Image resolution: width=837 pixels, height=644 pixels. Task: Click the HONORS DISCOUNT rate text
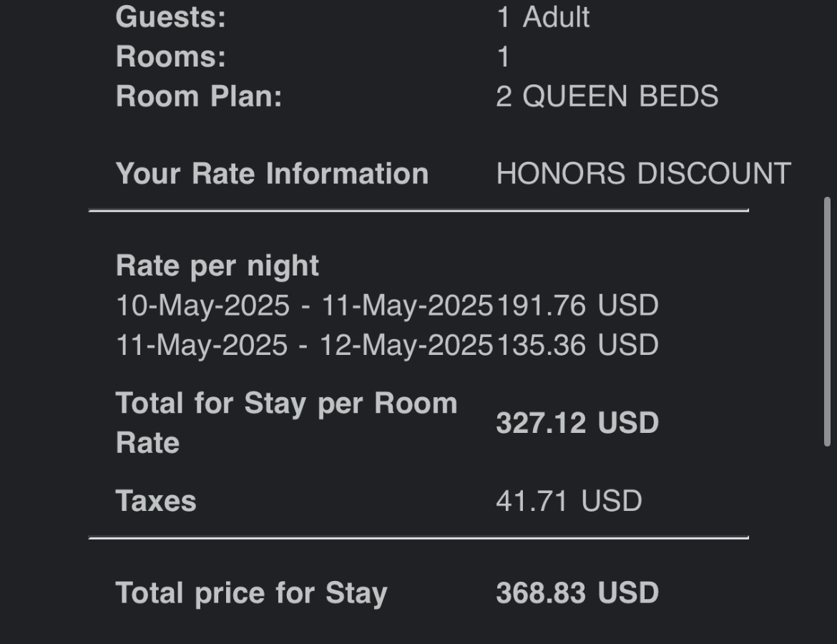coord(643,174)
